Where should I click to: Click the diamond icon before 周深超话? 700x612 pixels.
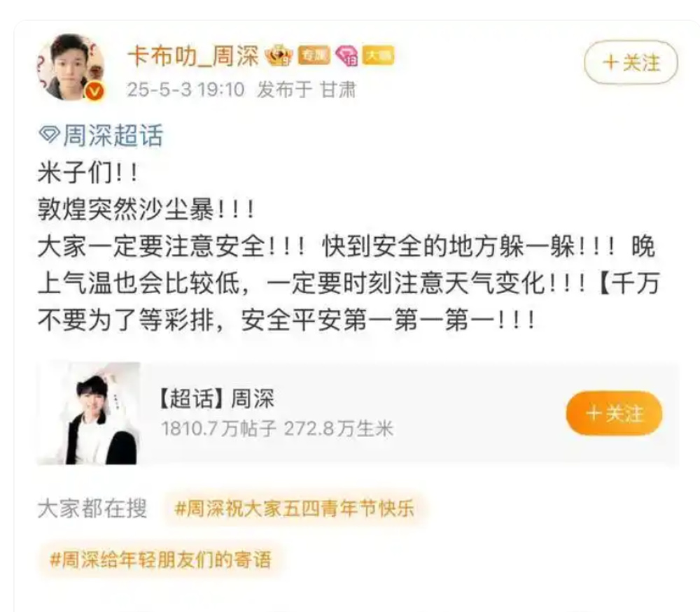(49, 134)
